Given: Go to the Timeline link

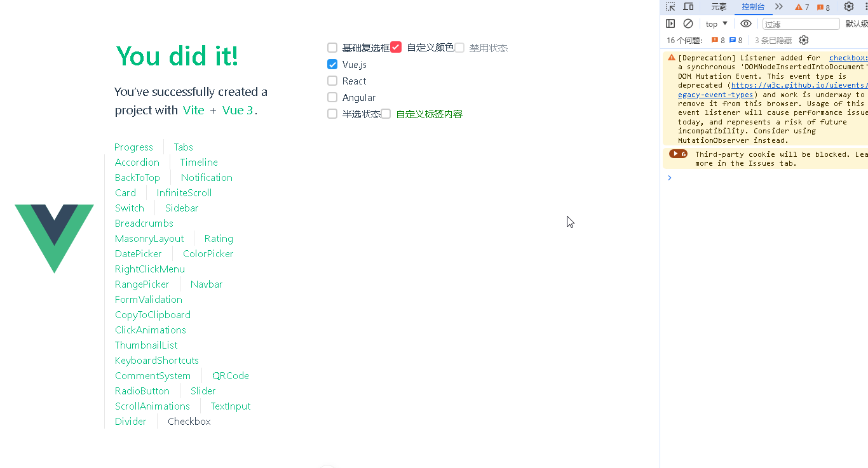Looking at the screenshot, I should tap(199, 162).
